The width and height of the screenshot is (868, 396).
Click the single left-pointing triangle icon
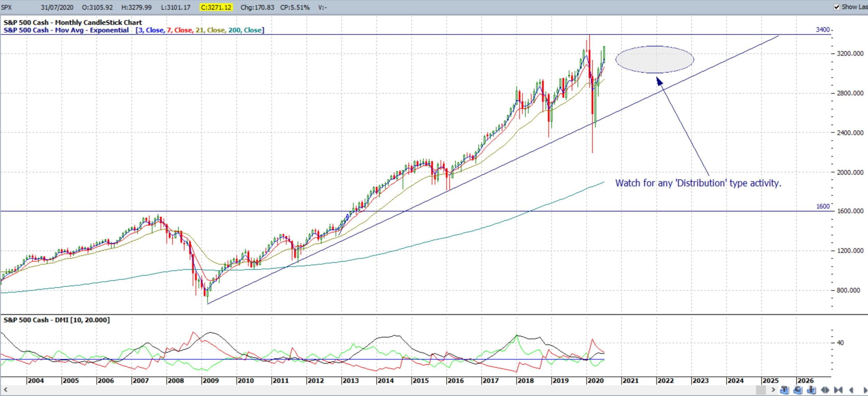pyautogui.click(x=851, y=390)
